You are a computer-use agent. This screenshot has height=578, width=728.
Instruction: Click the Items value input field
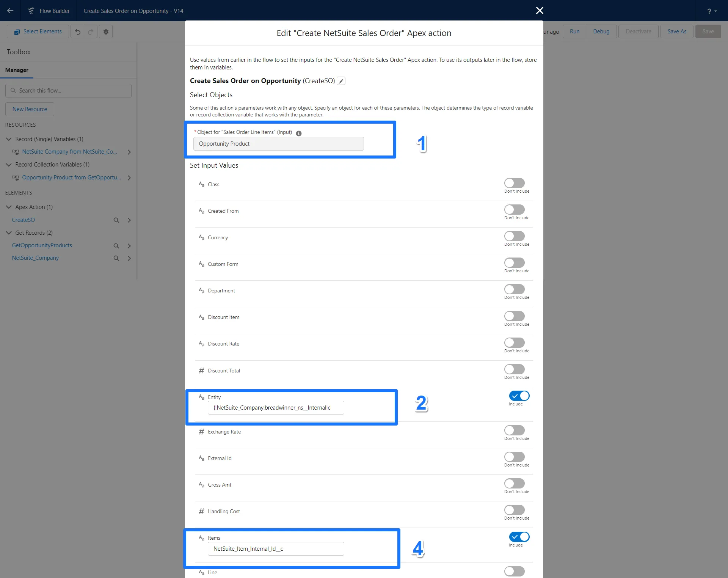pyautogui.click(x=276, y=549)
